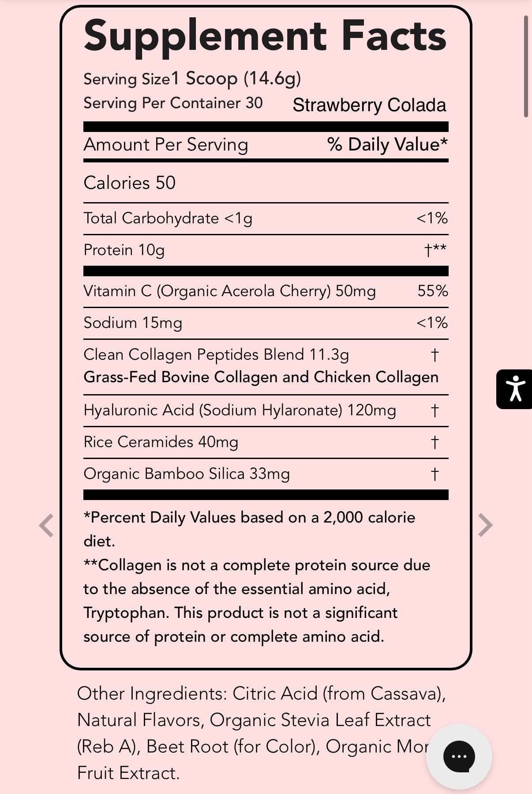Click the Sodium 15mg row
Viewport: 532px width, 794px height.
(266, 323)
